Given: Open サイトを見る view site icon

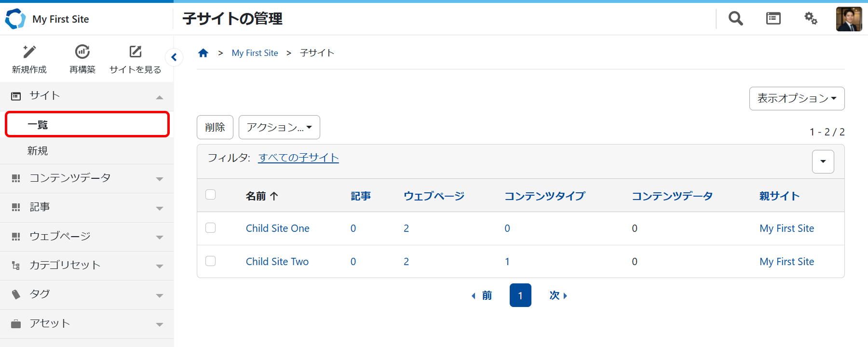Looking at the screenshot, I should pyautogui.click(x=135, y=52).
